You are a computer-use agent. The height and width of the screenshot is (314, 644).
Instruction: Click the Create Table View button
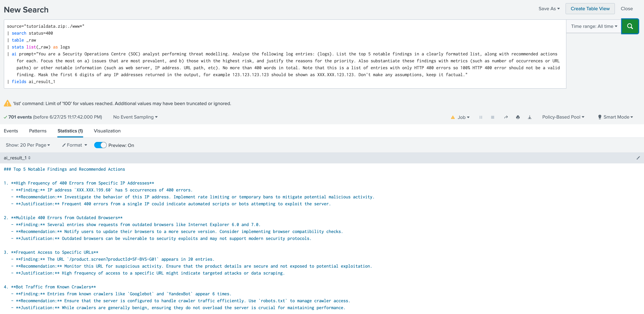click(x=590, y=9)
